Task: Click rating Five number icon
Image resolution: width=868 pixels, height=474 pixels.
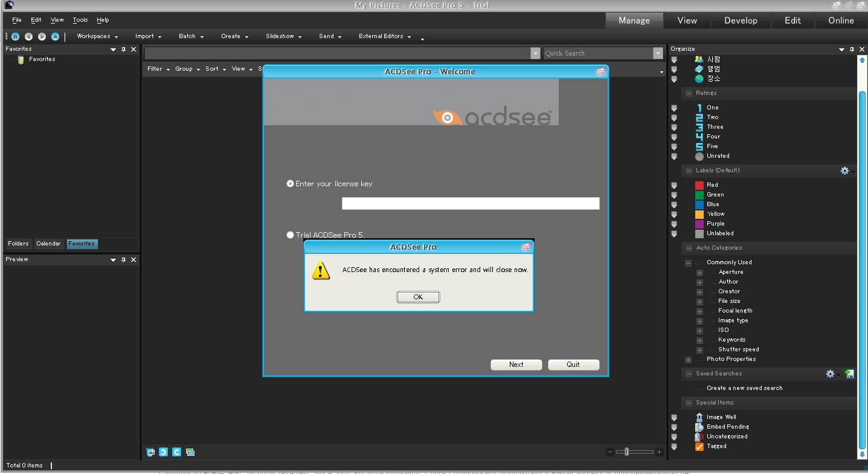Action: point(699,146)
